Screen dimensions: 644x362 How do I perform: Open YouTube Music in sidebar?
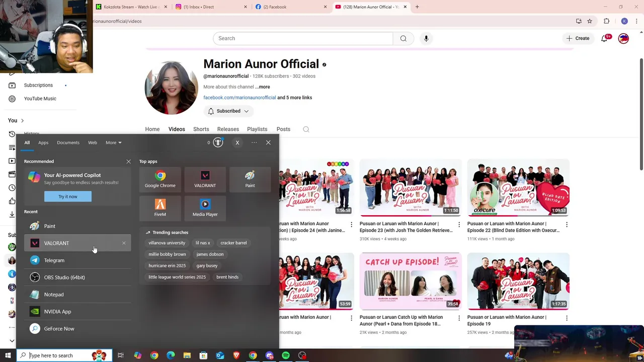pyautogui.click(x=40, y=99)
